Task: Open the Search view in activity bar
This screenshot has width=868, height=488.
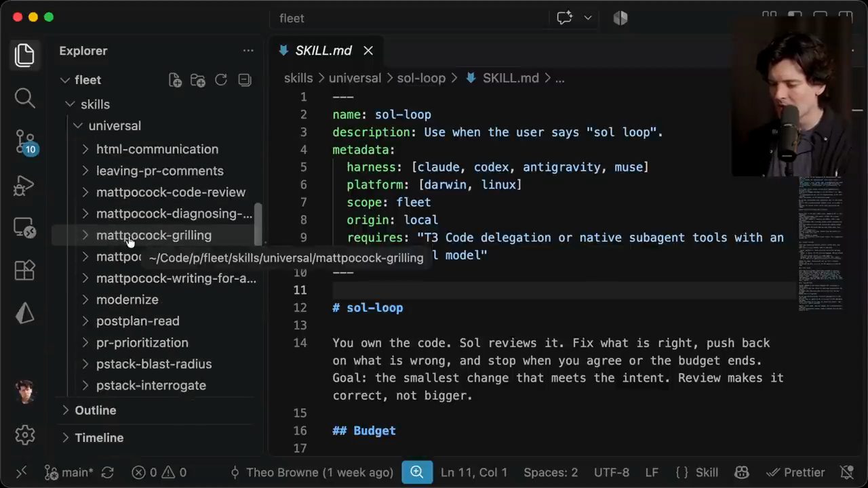Action: (x=24, y=98)
